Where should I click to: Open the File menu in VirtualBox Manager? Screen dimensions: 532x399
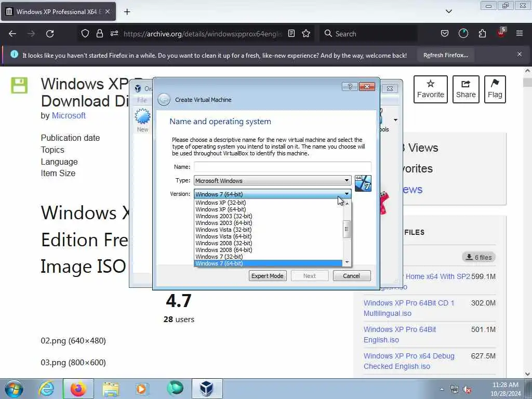[142, 100]
